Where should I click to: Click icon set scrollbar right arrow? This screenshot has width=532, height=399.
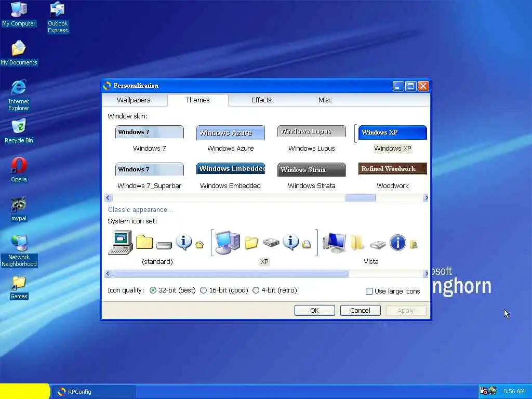click(x=426, y=273)
